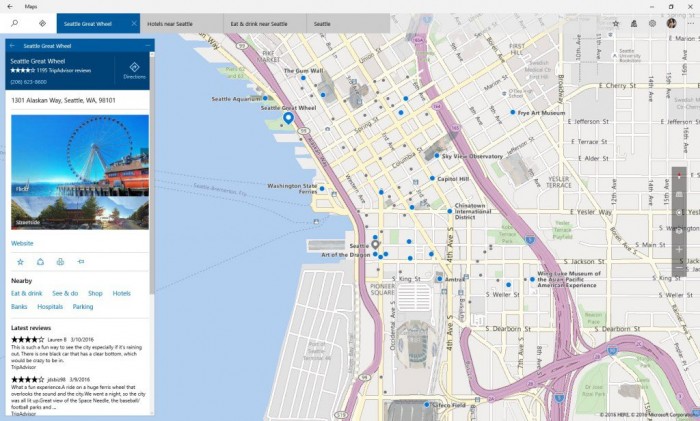Open the Ferris wheel photo thumbnail
Image resolution: width=700 pixels, height=421 pixels.
79,154
